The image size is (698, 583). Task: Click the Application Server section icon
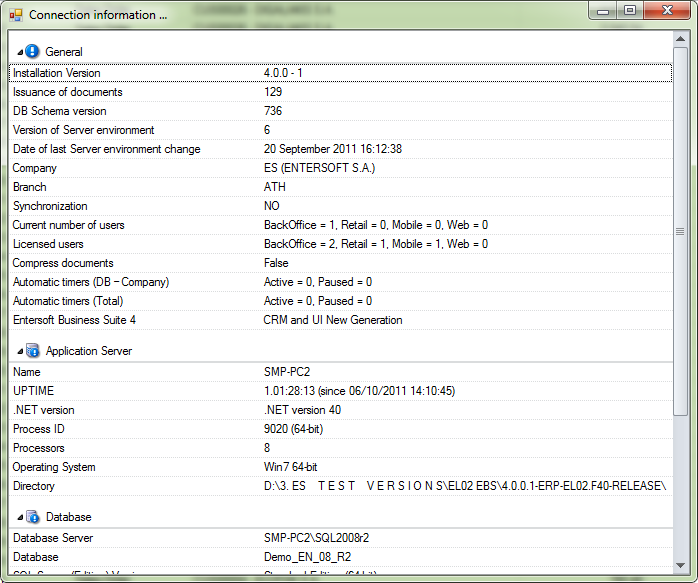[x=32, y=351]
